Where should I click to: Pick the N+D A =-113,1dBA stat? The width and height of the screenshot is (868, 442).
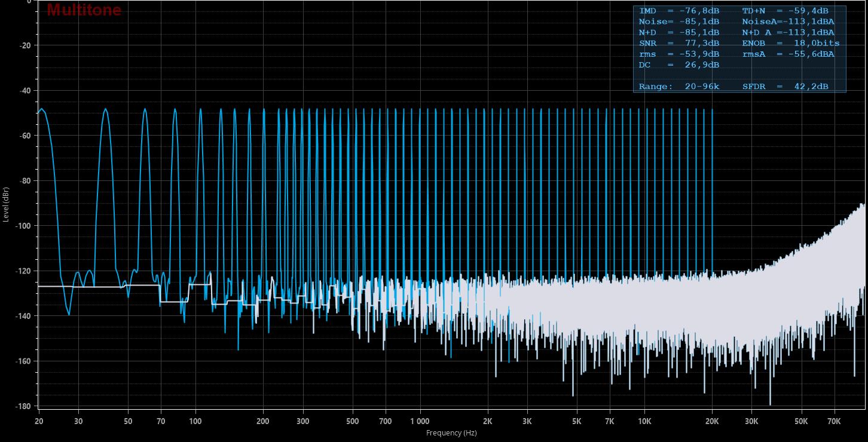click(788, 32)
